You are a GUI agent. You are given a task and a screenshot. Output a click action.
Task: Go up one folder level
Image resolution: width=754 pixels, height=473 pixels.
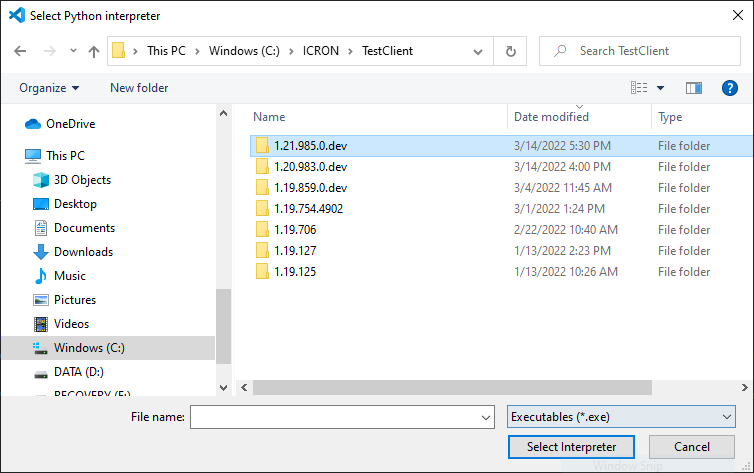(94, 51)
